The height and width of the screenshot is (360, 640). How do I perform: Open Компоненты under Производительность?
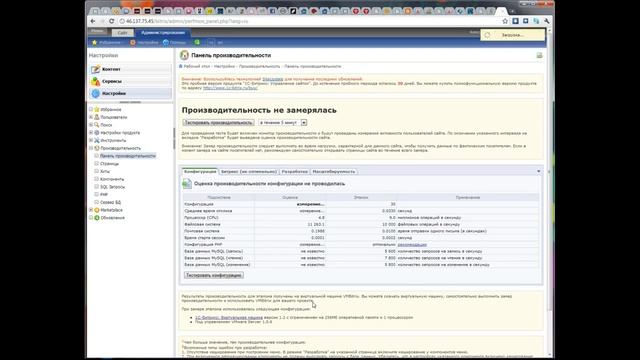pos(112,179)
